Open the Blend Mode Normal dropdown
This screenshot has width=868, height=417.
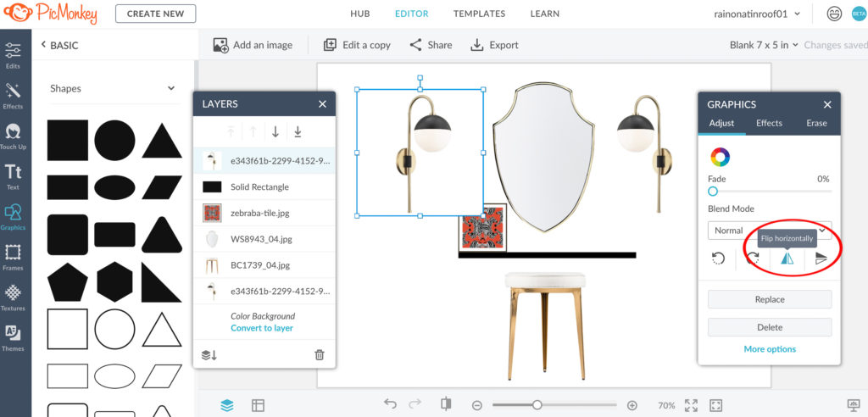(770, 231)
